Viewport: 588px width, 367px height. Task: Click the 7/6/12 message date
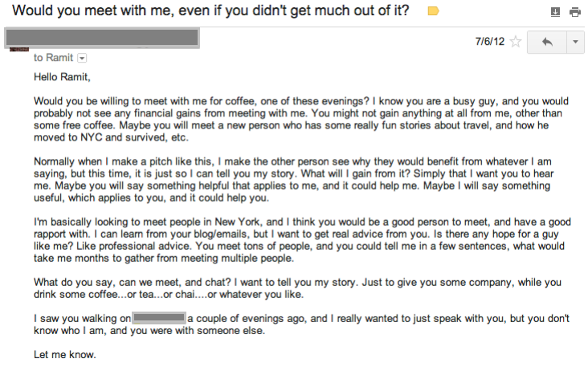488,42
